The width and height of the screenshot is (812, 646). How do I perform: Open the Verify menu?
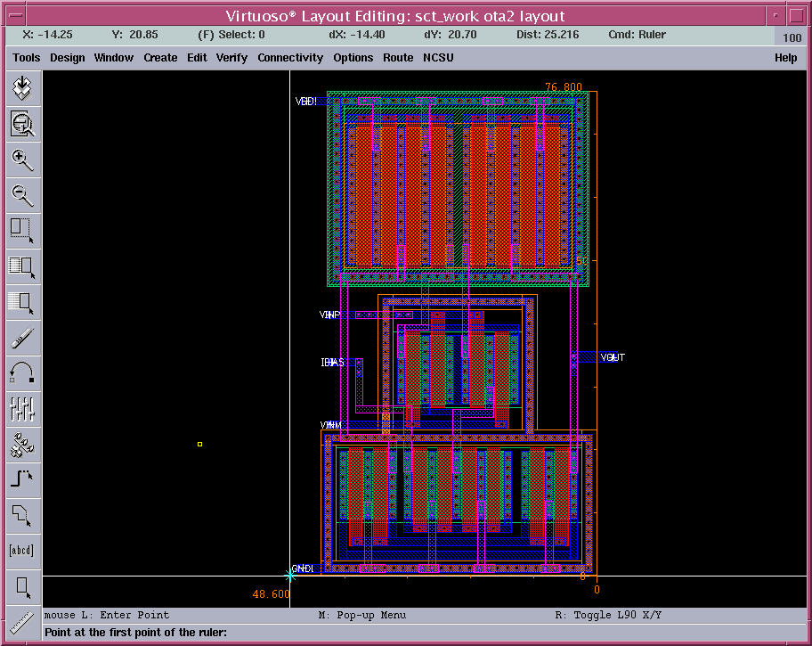coord(231,58)
